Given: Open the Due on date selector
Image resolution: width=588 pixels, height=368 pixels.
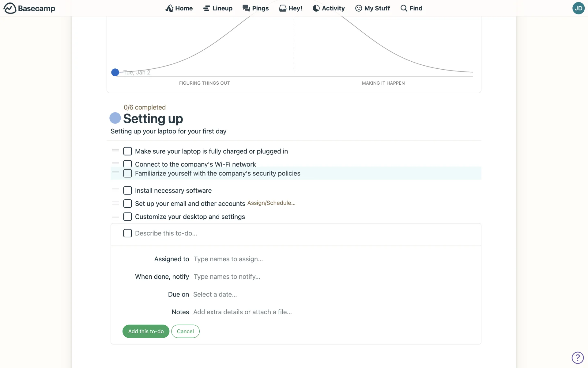Looking at the screenshot, I should pyautogui.click(x=215, y=294).
